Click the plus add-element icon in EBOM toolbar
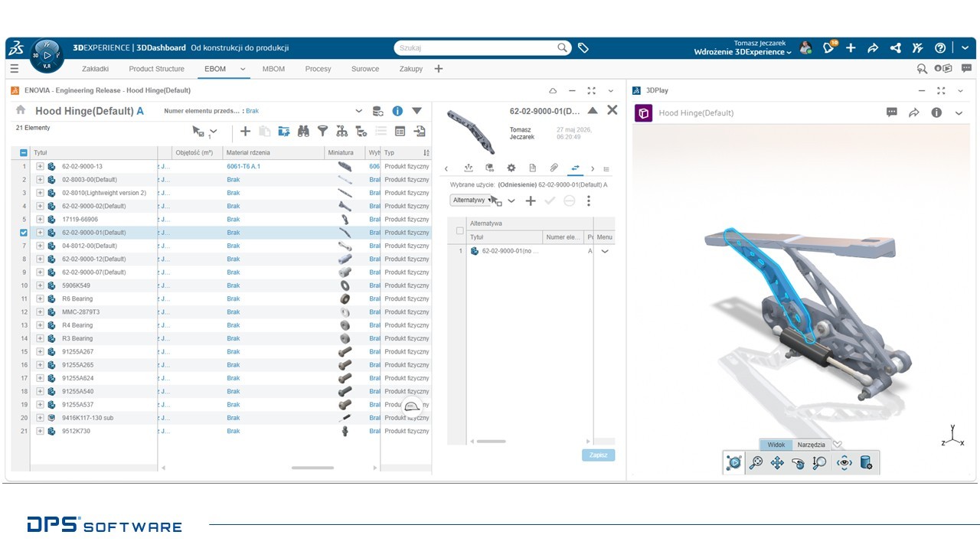 click(x=245, y=131)
